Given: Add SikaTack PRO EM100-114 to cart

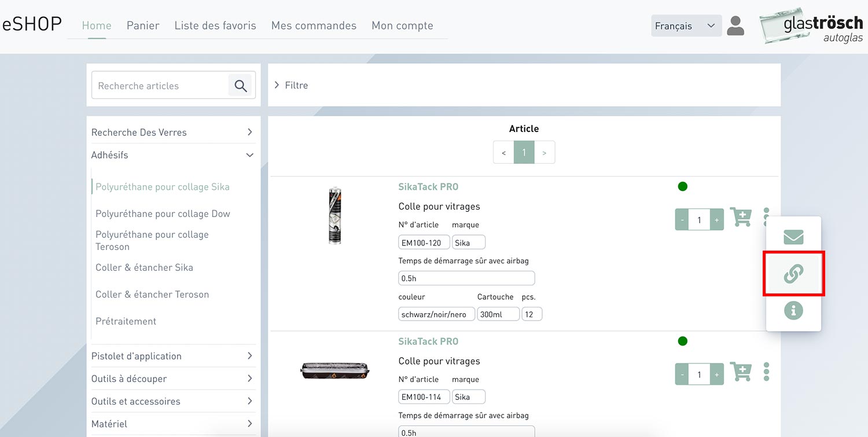Looking at the screenshot, I should click(x=741, y=372).
